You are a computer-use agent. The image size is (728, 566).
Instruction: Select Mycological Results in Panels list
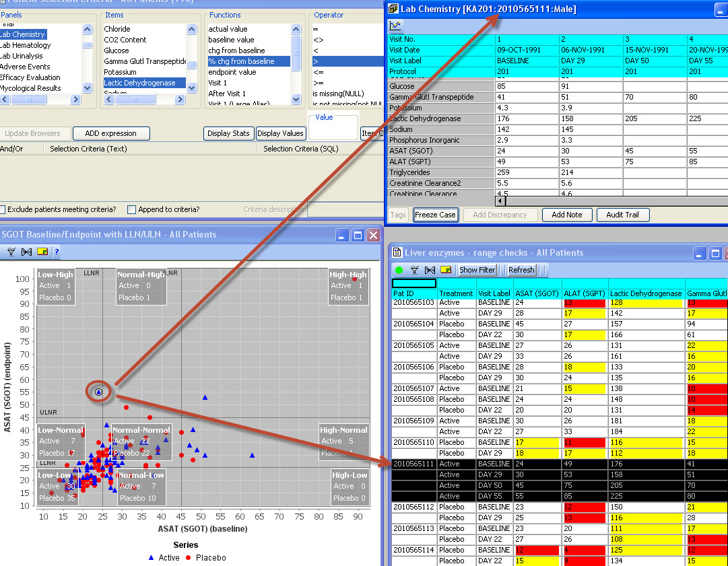pyautogui.click(x=31, y=88)
